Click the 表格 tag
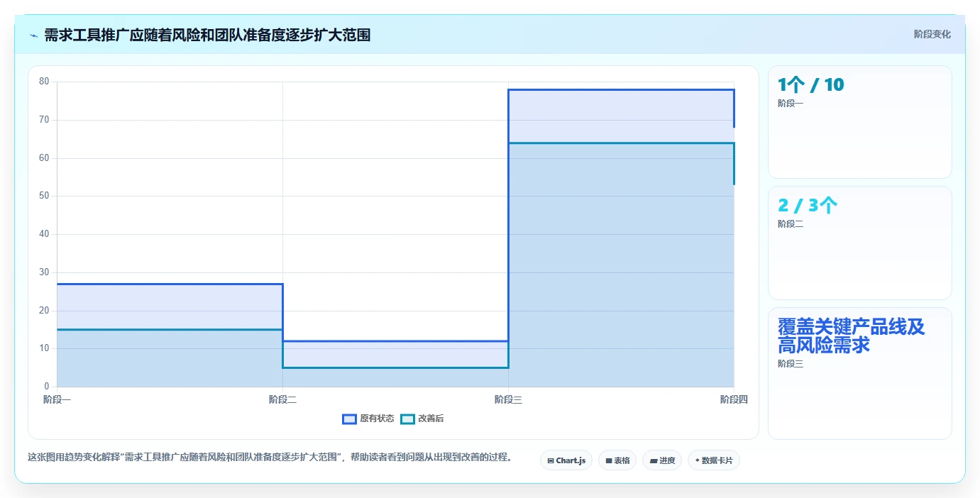 coord(617,460)
